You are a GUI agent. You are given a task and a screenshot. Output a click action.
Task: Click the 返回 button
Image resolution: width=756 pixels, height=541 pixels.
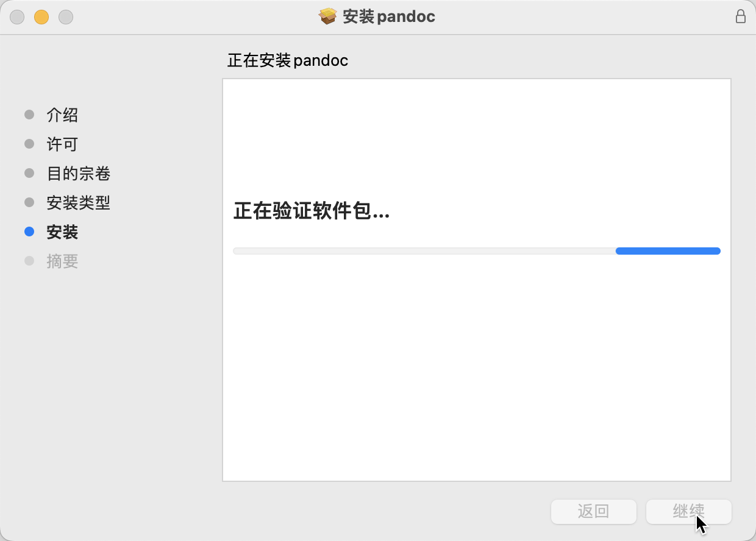[594, 512]
